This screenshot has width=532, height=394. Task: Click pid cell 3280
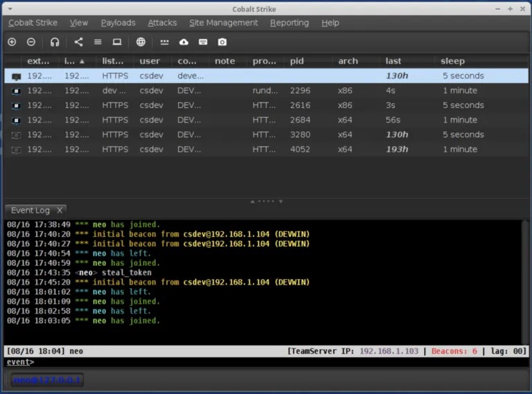(300, 134)
